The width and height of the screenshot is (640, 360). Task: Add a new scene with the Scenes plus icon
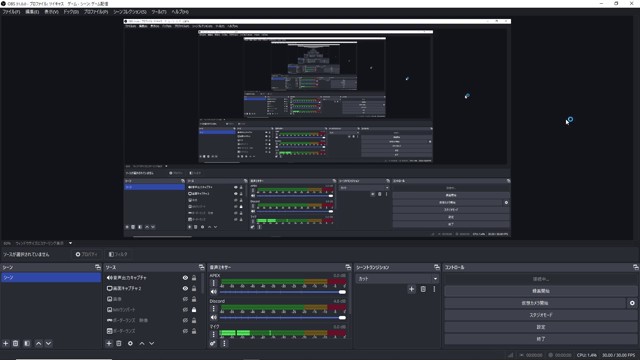(6, 344)
